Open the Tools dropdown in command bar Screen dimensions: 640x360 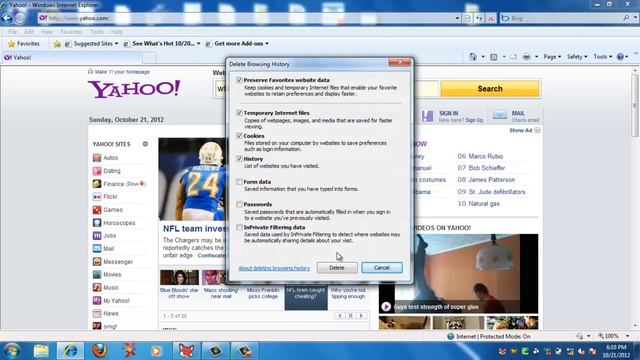(603, 57)
